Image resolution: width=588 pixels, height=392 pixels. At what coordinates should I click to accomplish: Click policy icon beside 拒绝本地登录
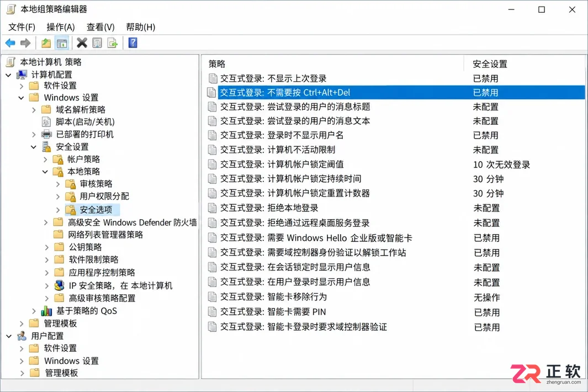pos(213,208)
